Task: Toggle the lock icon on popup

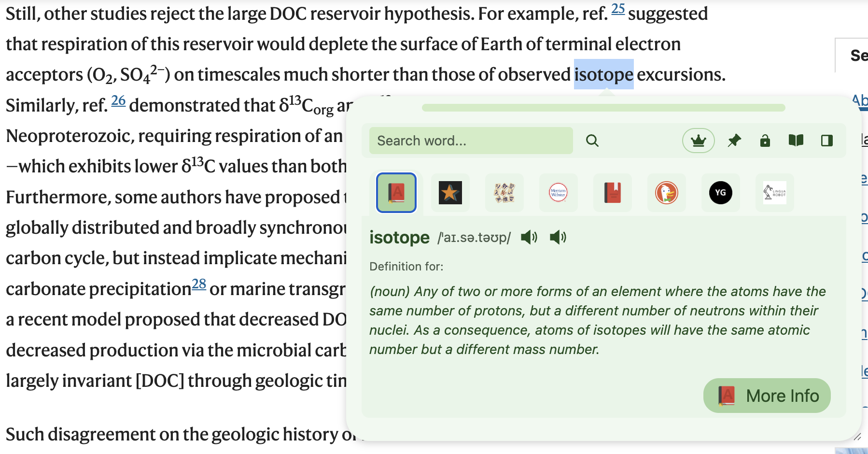Action: pos(765,141)
